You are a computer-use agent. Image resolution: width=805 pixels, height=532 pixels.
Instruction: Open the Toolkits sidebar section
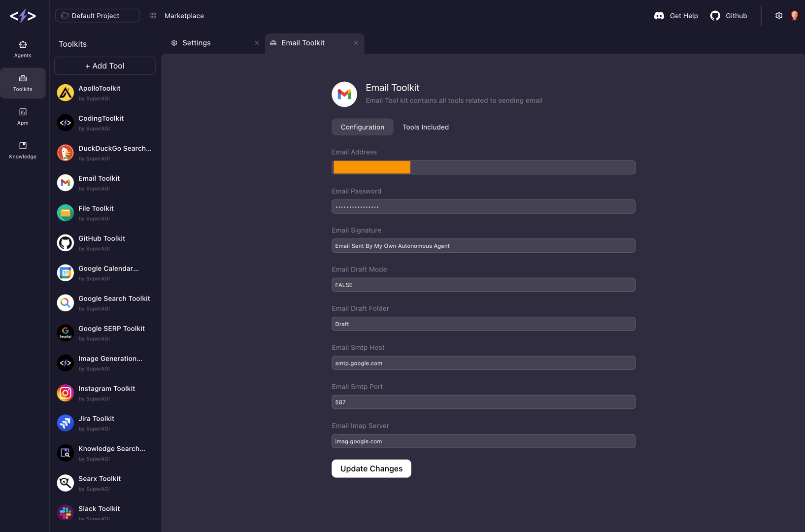point(23,83)
